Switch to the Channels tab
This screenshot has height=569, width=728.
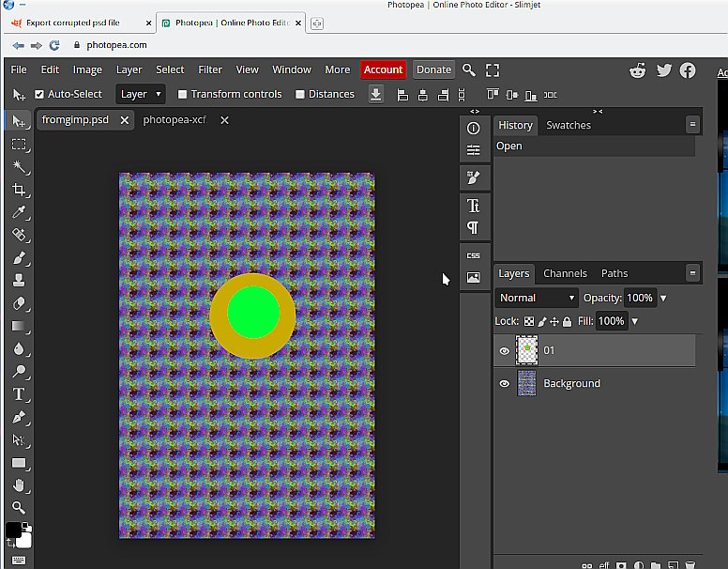point(565,273)
